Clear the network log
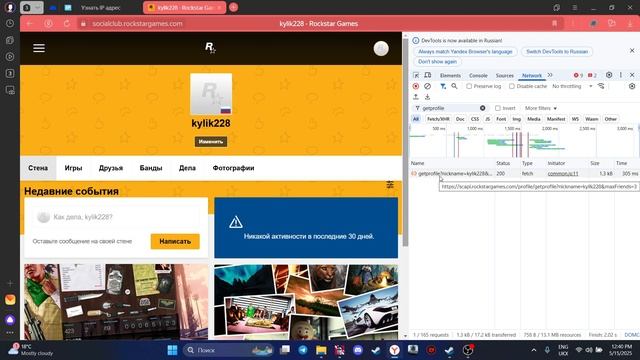 (427, 87)
